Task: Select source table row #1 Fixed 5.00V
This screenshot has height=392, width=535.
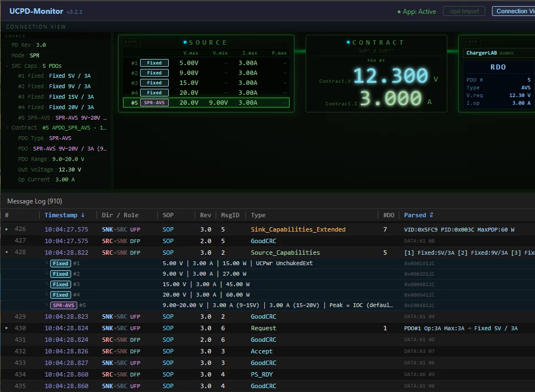Action: (206, 63)
